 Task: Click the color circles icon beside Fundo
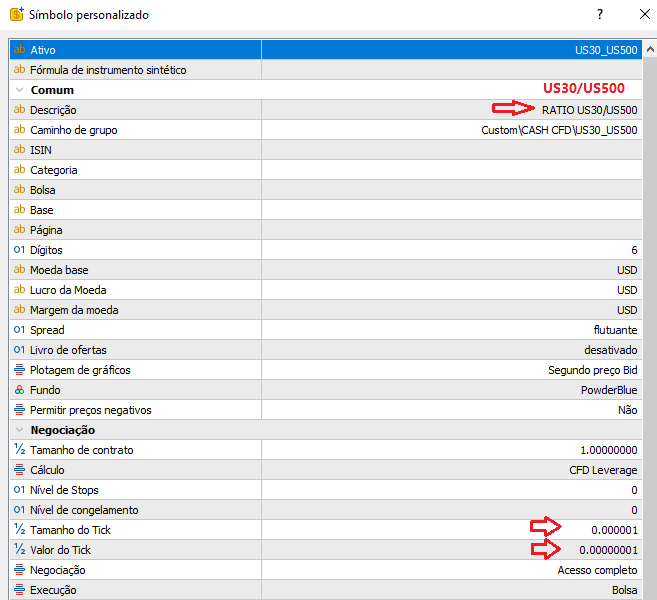19,390
